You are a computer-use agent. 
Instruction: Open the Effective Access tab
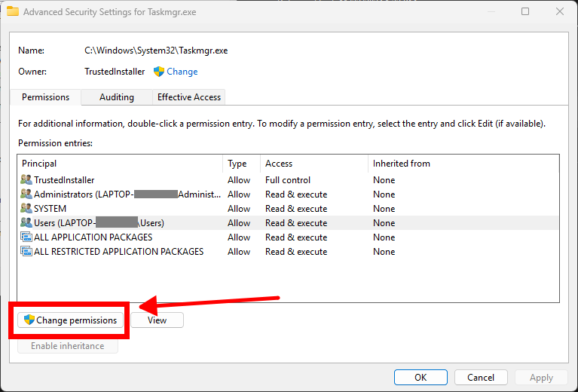tap(188, 97)
